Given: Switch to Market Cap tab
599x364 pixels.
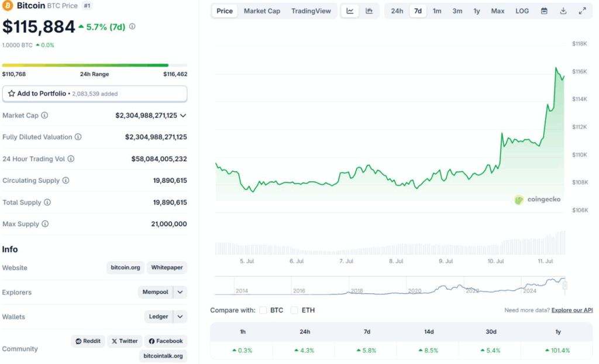Looking at the screenshot, I should coord(262,11).
